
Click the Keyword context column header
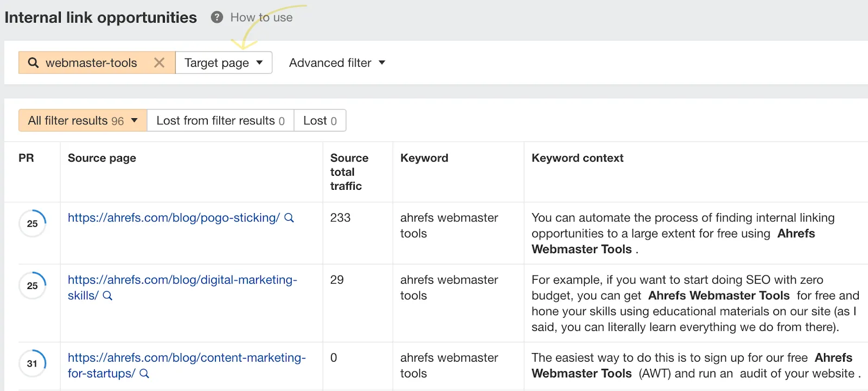pyautogui.click(x=578, y=158)
